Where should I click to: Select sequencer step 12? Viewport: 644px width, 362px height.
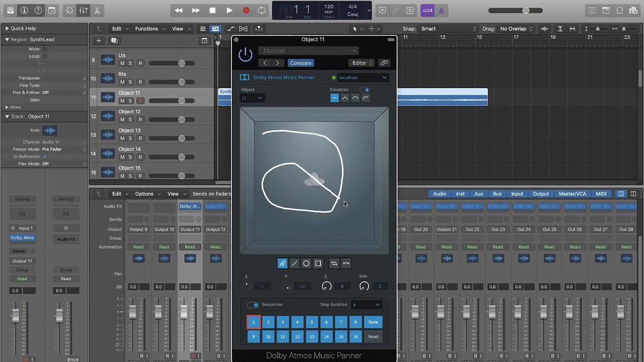[x=297, y=337]
